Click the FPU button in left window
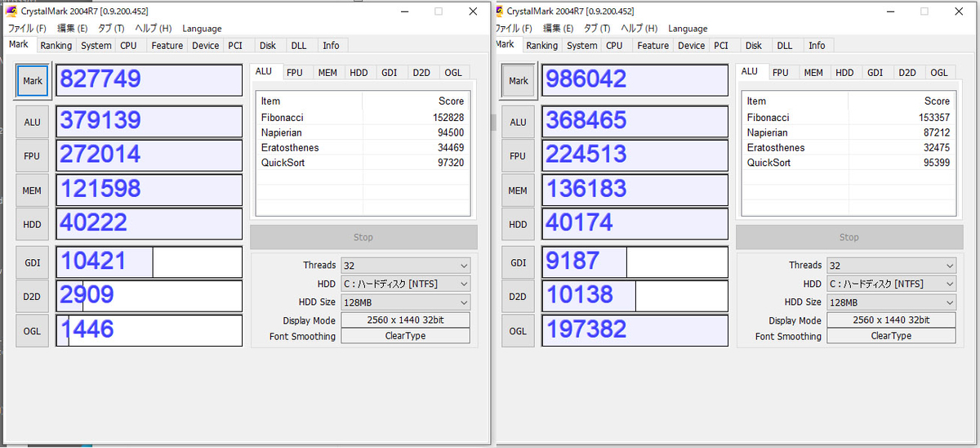Screen dimensions: 980x448 (x=33, y=155)
